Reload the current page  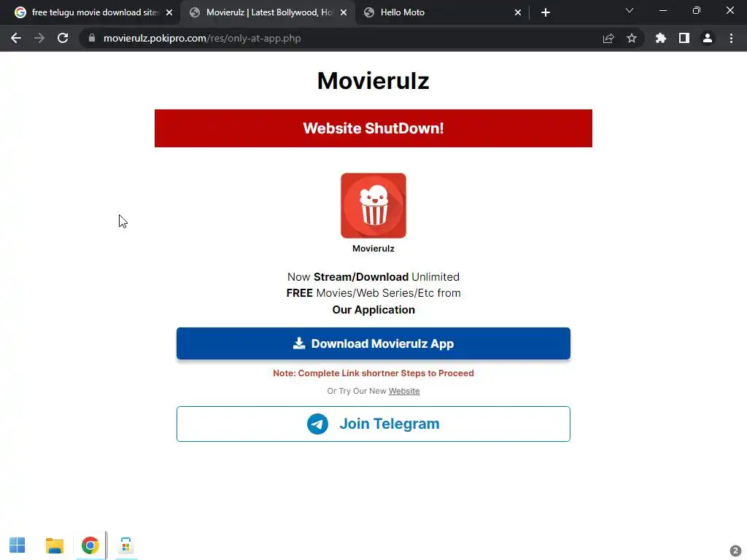[x=63, y=38]
